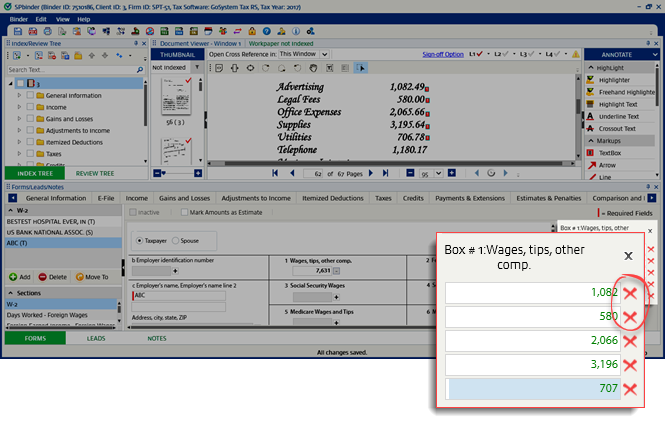Viewport: 665px width, 428px height.
Task: Remove the 1,082 amount entry
Action: tap(630, 293)
